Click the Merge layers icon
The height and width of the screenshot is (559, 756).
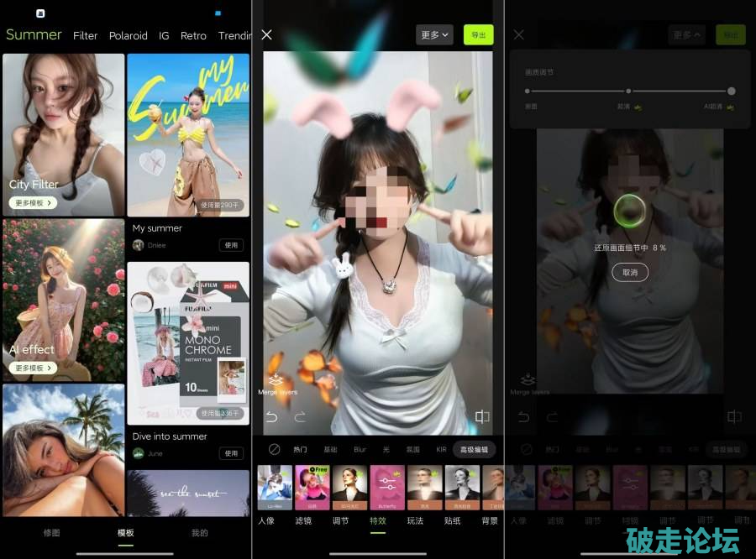coord(275,383)
